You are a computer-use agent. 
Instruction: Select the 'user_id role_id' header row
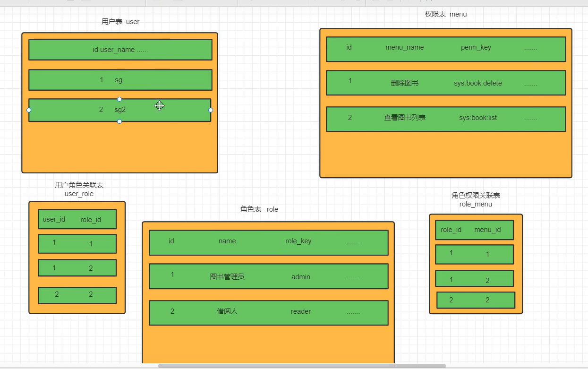tap(77, 219)
